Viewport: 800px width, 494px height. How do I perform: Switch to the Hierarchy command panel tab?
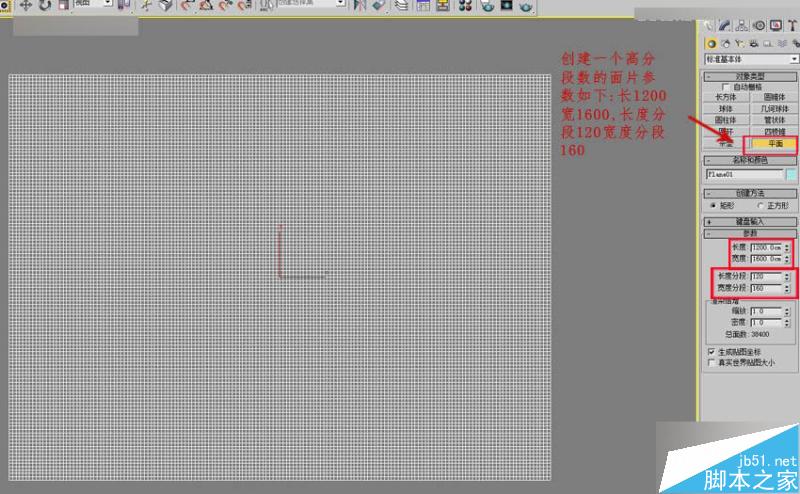coord(742,26)
